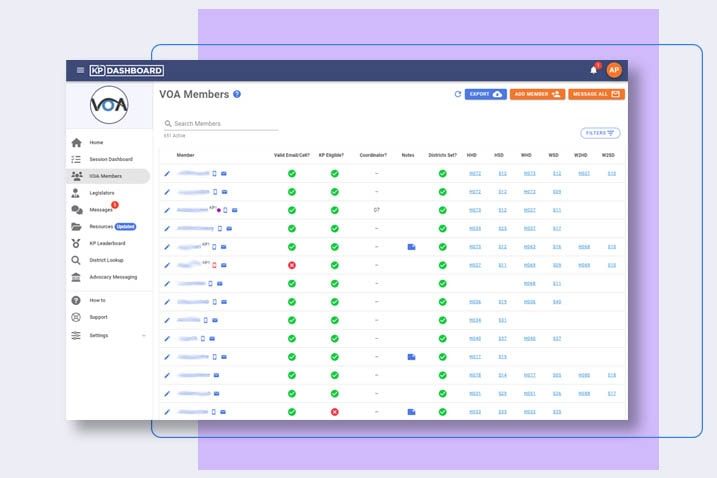Click the red X in Valid Email/Cell column
Viewport: 717px width, 478px height.
[x=292, y=265]
